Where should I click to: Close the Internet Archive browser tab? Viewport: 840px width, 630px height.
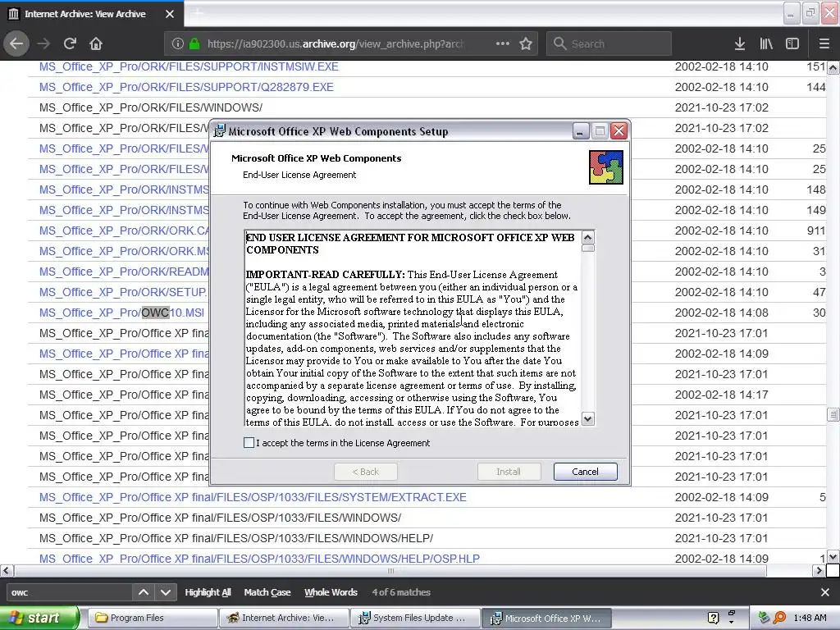pos(170,14)
